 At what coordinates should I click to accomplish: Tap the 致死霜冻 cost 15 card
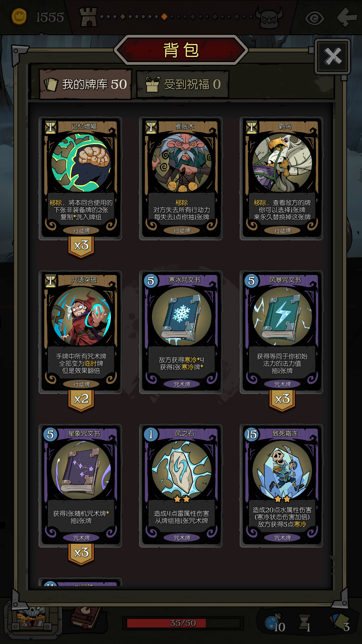coord(282,485)
